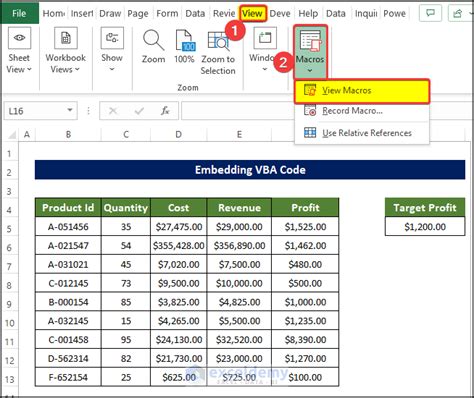The width and height of the screenshot is (474, 398).
Task: Select column E header
Action: (239, 134)
